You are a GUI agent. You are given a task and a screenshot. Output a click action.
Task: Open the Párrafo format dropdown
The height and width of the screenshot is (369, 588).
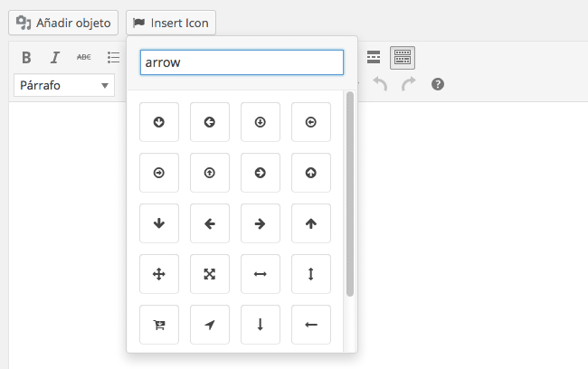click(64, 85)
